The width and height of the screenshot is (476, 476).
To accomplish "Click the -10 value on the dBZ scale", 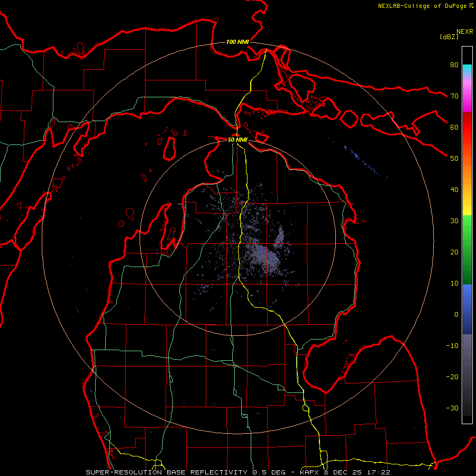I will pos(452,346).
